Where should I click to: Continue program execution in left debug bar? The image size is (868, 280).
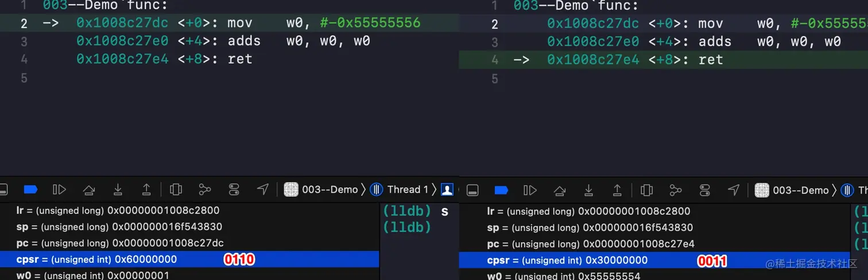point(59,189)
